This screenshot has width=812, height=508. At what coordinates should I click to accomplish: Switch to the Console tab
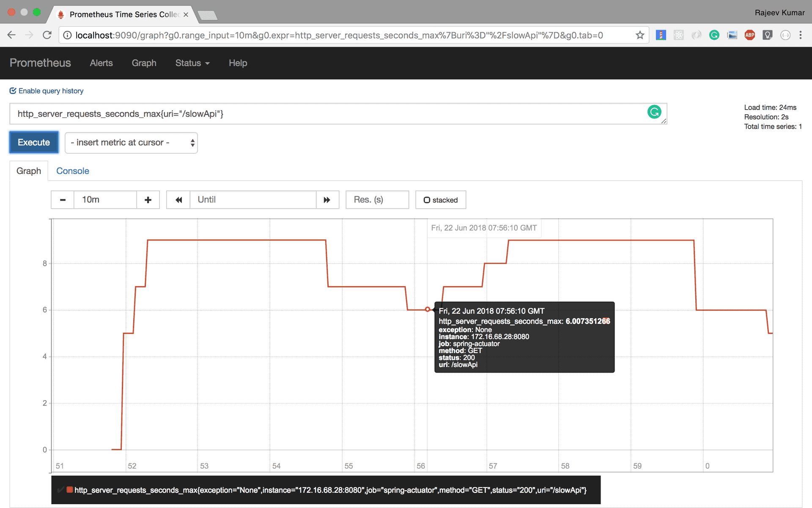tap(73, 171)
